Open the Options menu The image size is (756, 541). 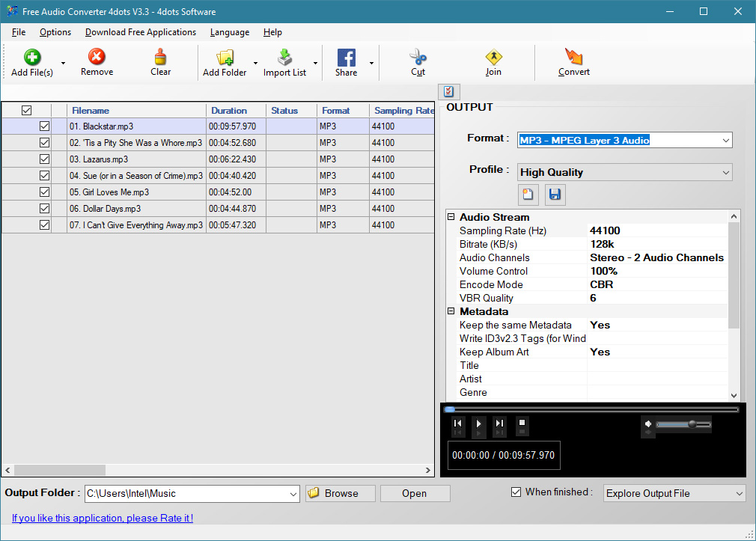point(55,32)
